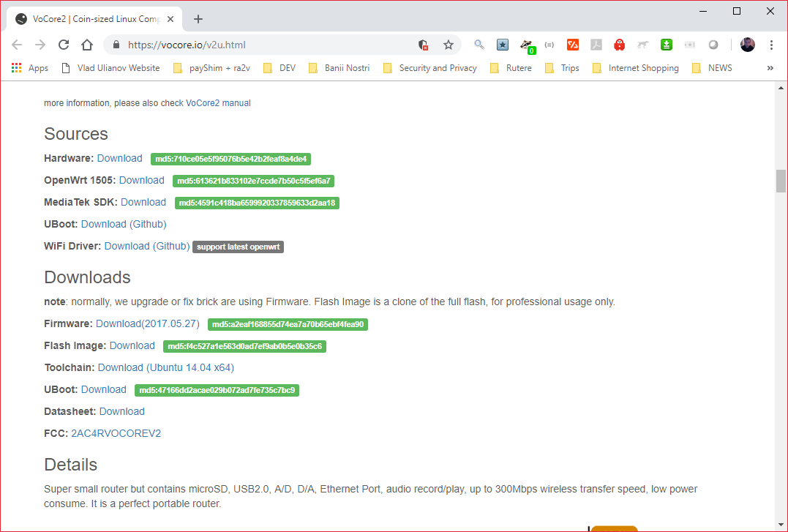Download the Flash Image
The image size is (788, 532).
[x=132, y=346]
